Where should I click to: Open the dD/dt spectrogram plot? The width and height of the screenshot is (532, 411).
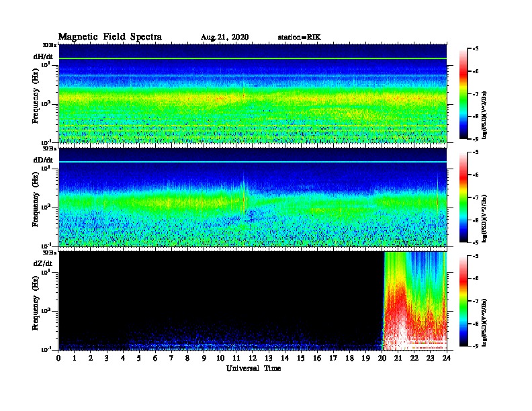253,197
